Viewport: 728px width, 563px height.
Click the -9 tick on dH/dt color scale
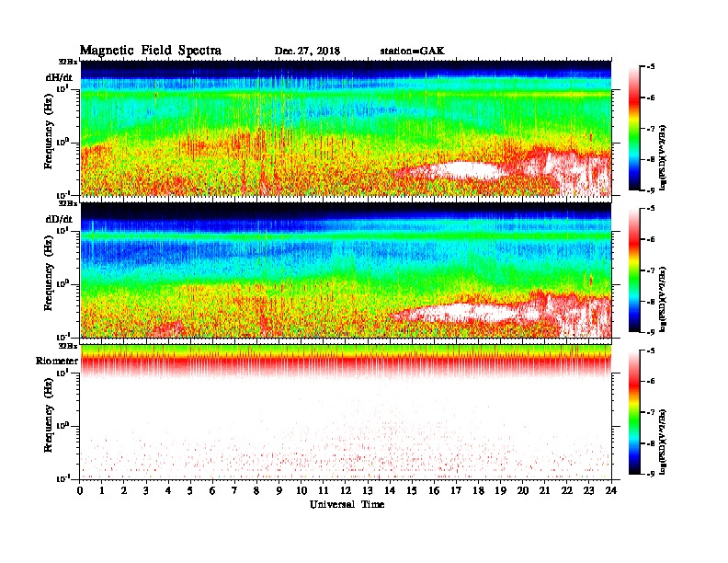tap(651, 190)
